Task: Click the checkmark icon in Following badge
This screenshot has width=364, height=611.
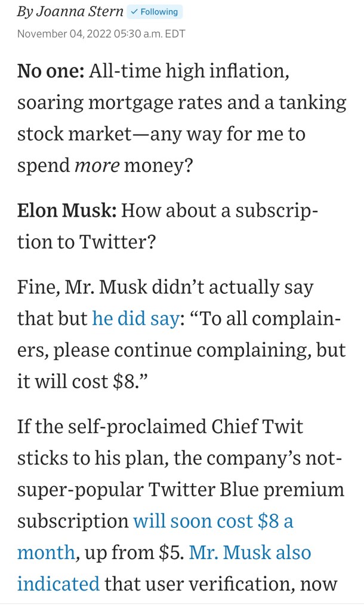Action: pos(134,12)
